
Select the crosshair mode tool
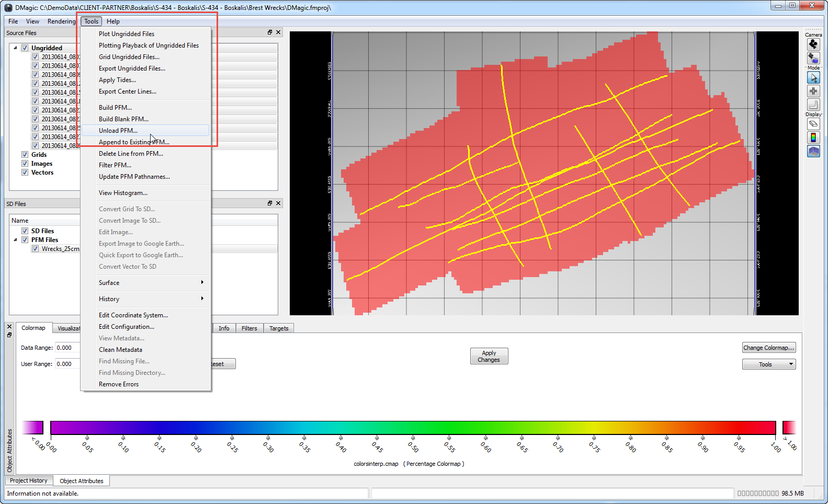(813, 91)
